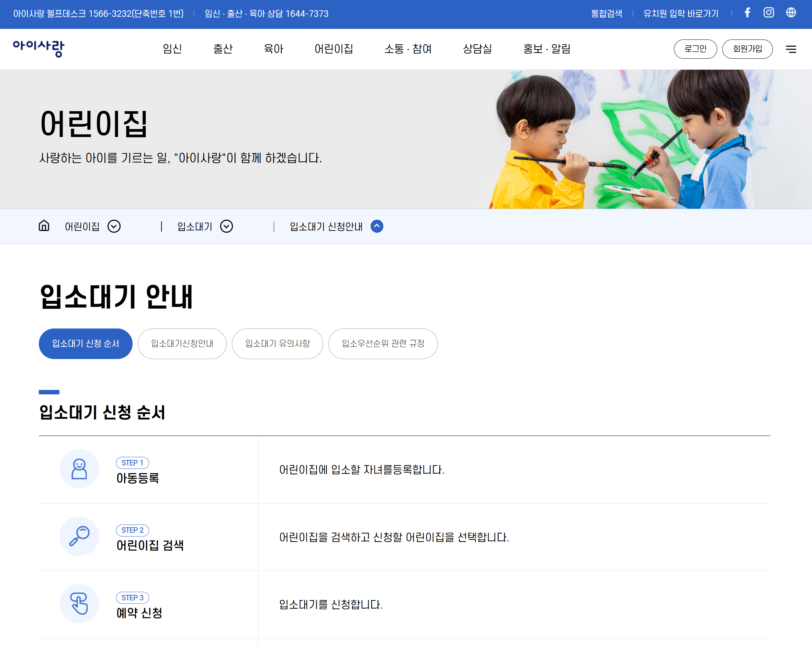Viewport: 812px width, 646px height.
Task: Expand the 어린이집 breadcrumb dropdown
Action: click(x=114, y=226)
